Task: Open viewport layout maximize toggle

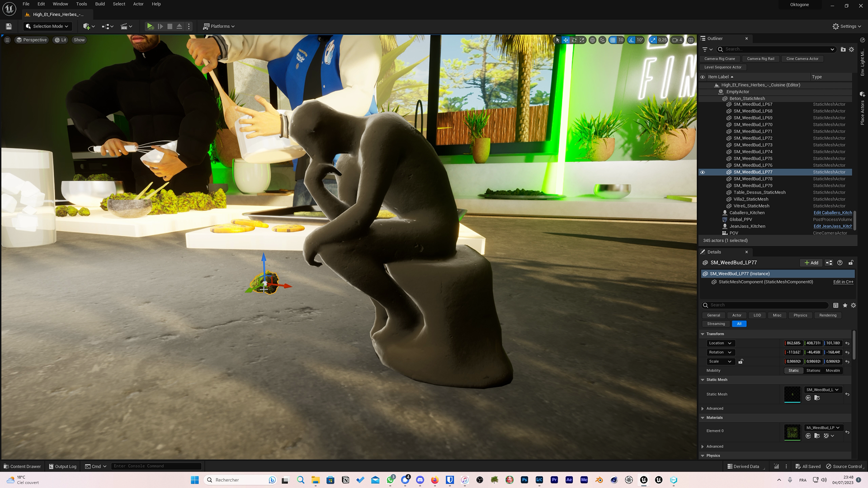Action: (691, 40)
